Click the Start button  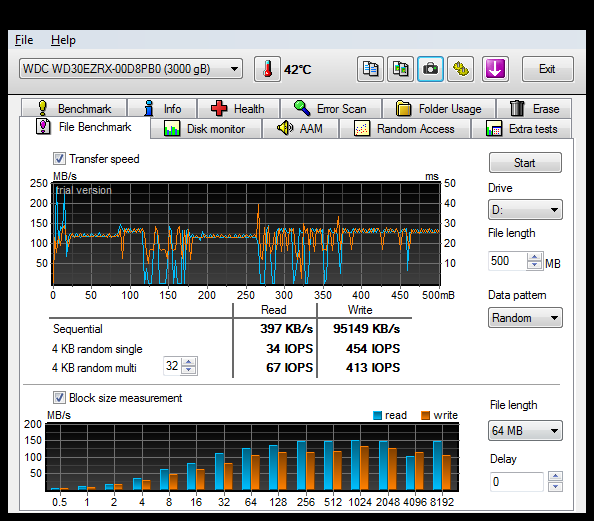525,163
